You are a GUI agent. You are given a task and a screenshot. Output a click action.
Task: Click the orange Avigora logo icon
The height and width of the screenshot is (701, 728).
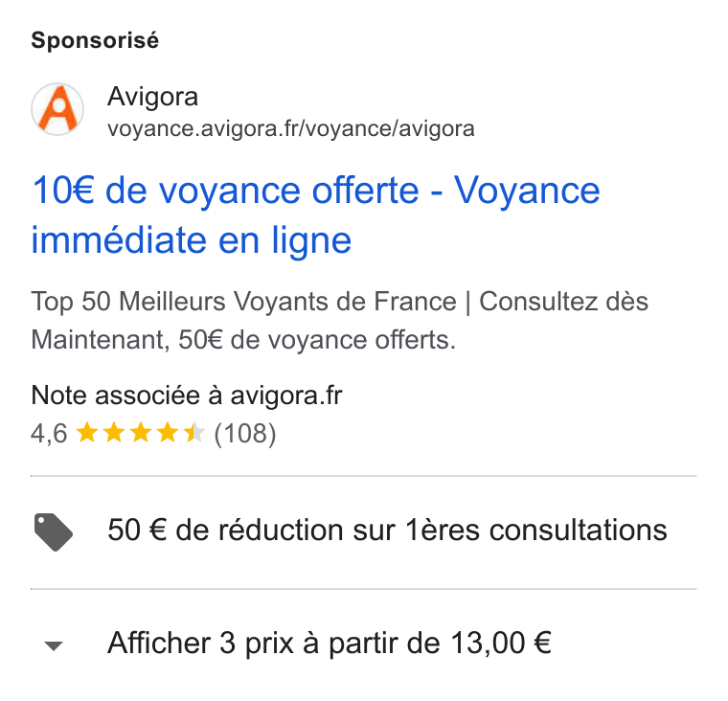coord(57,109)
